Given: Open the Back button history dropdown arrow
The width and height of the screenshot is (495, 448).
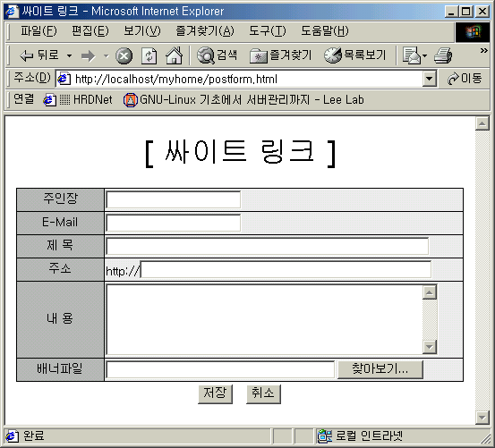Looking at the screenshot, I should point(70,56).
